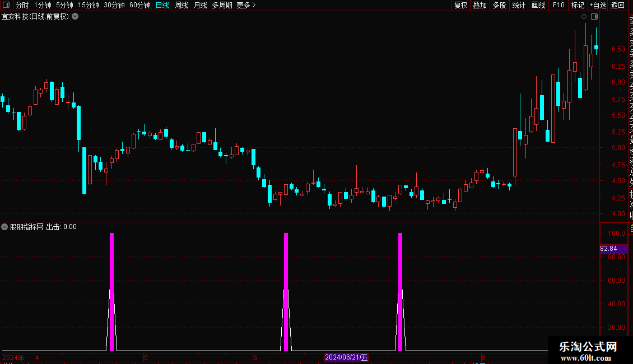633x364 pixels.
Task: Click the first magenta signal bar
Action: click(x=112, y=291)
